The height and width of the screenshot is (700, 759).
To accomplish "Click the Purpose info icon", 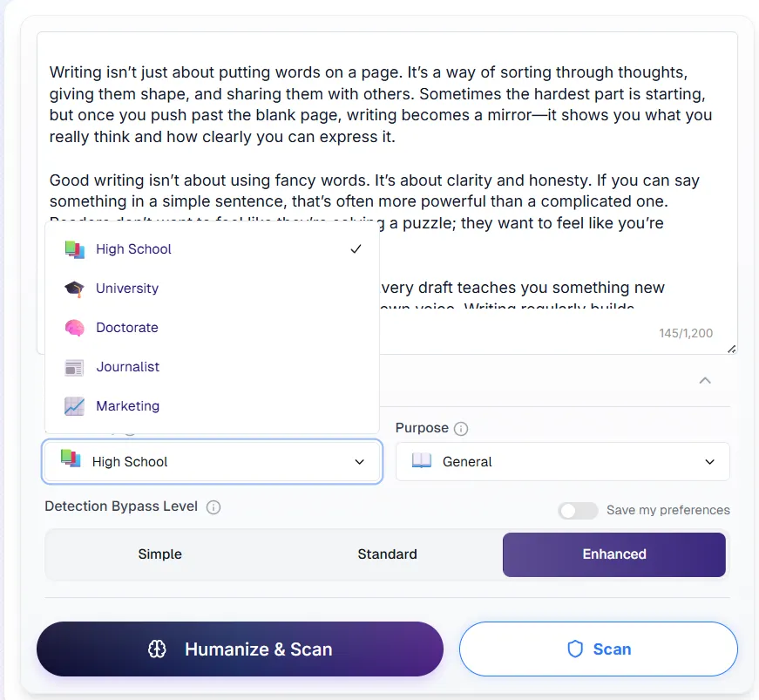I will click(x=461, y=429).
